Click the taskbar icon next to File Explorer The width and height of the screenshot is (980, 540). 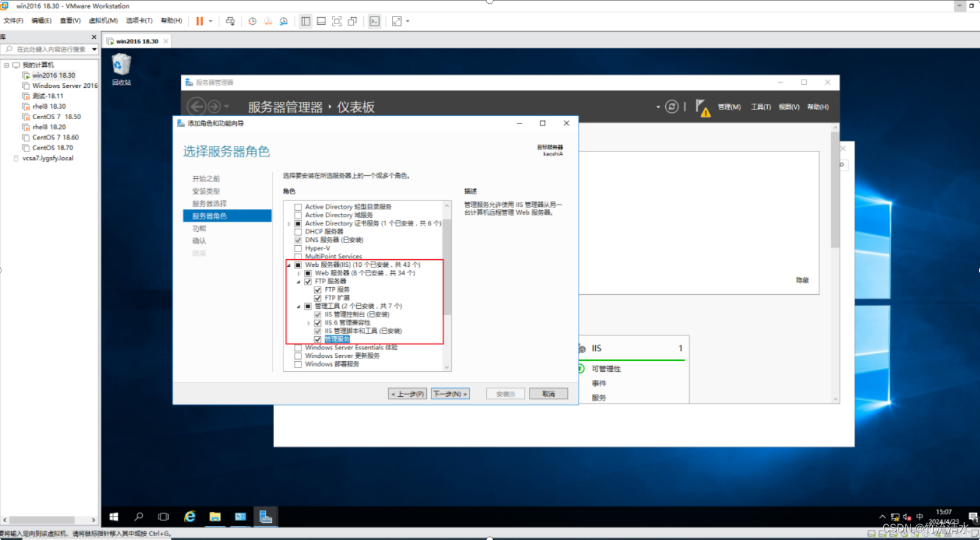coord(240,517)
